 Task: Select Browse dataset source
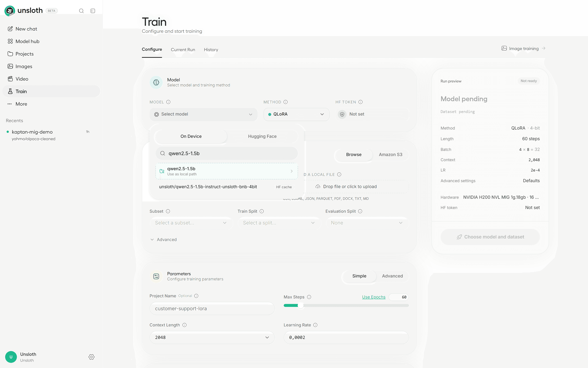pos(354,155)
